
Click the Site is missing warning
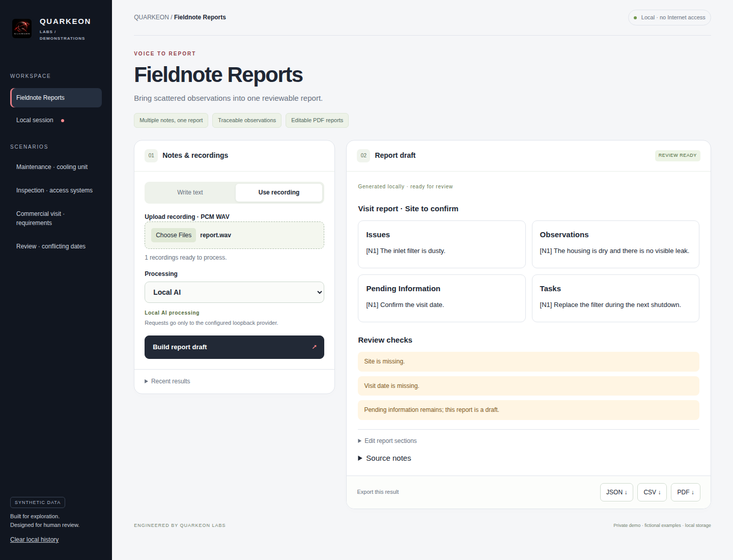click(528, 361)
